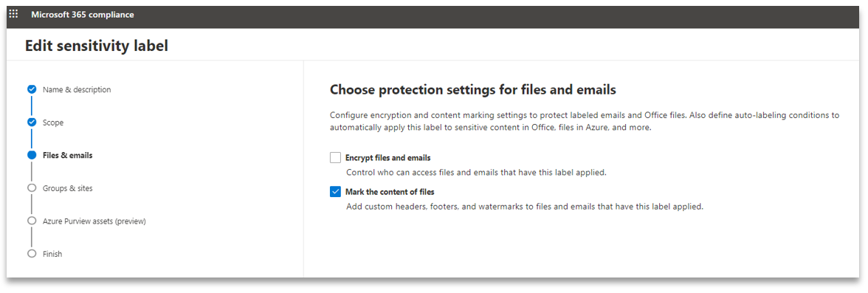
Task: Enable the Encrypt files and emails checkbox
Action: (335, 158)
